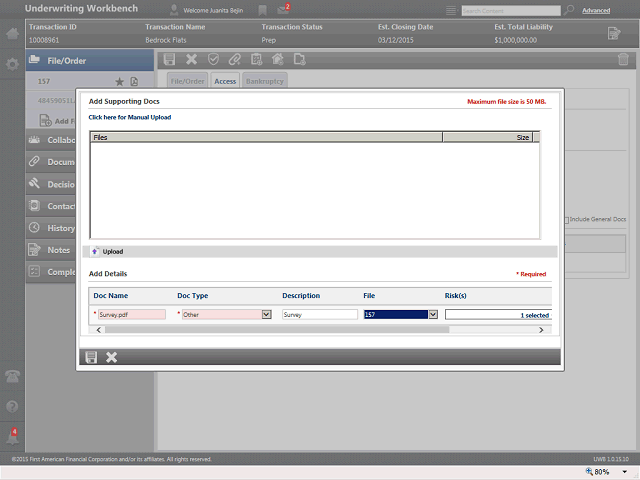Click the X cancel icon in main toolbar
Screen dimensions: 640x480
(191, 60)
